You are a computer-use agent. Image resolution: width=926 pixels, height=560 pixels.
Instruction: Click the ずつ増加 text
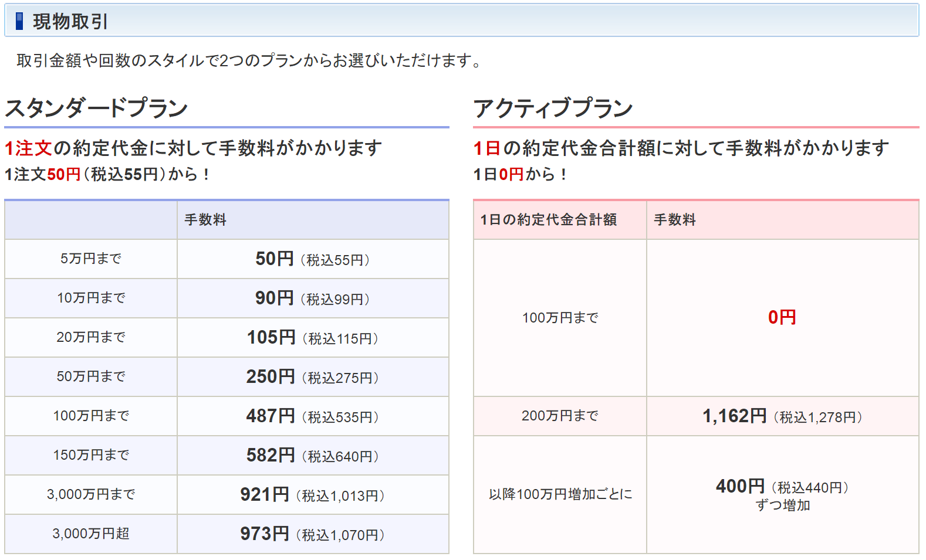tap(783, 505)
